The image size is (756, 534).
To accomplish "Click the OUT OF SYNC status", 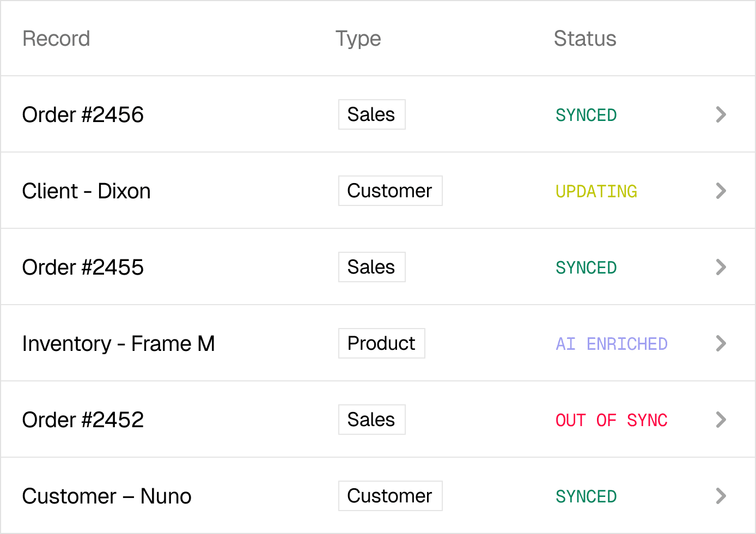I will point(611,420).
